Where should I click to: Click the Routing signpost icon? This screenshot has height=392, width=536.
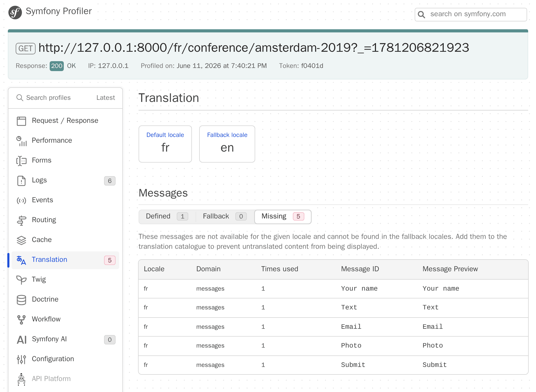pos(21,220)
